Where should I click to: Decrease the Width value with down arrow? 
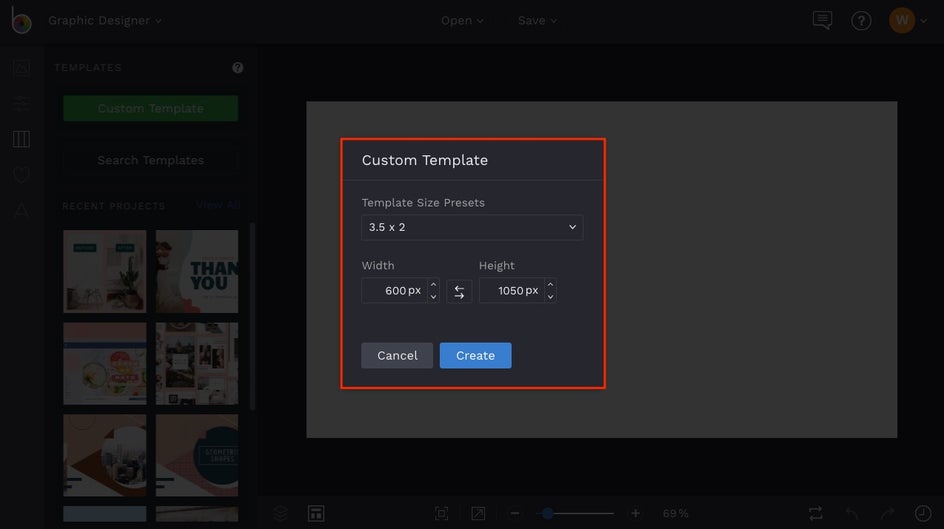433,297
